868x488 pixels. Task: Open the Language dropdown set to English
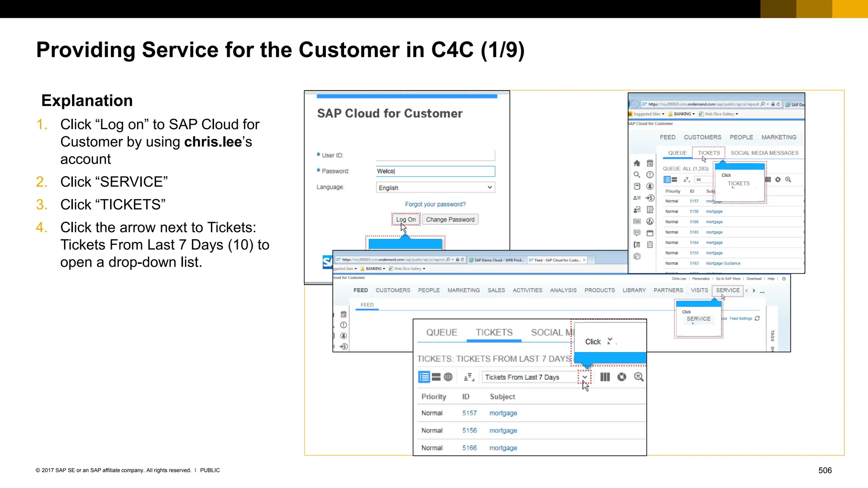tap(435, 187)
